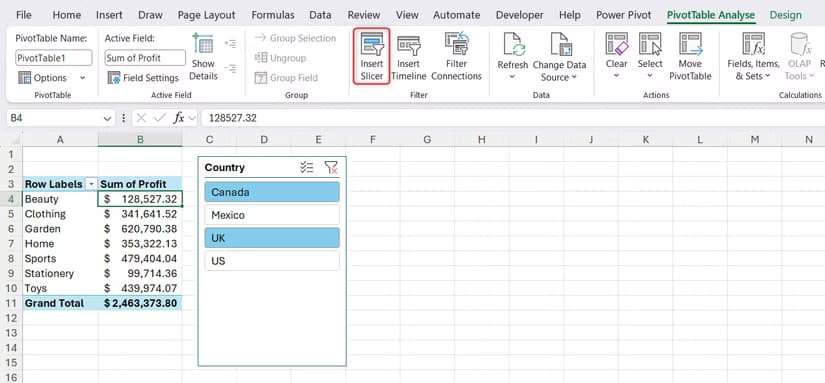Click the Stationery row label
Viewport: 825px width, 383px height.
coord(60,274)
